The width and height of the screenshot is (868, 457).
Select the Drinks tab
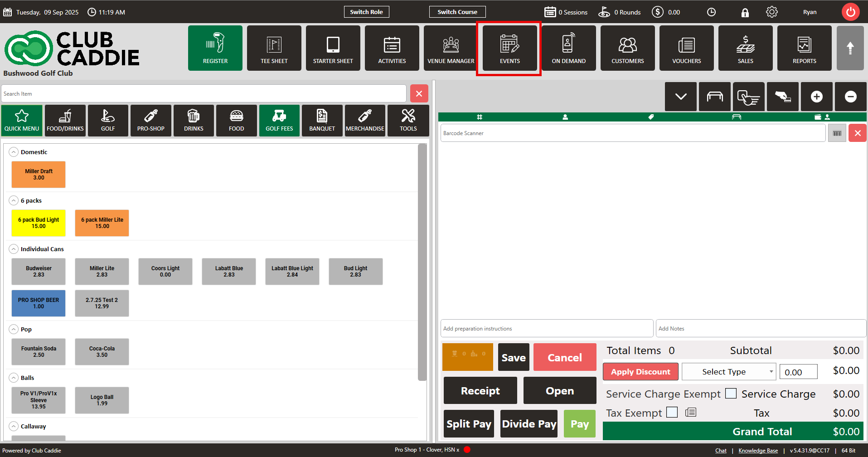click(x=194, y=120)
